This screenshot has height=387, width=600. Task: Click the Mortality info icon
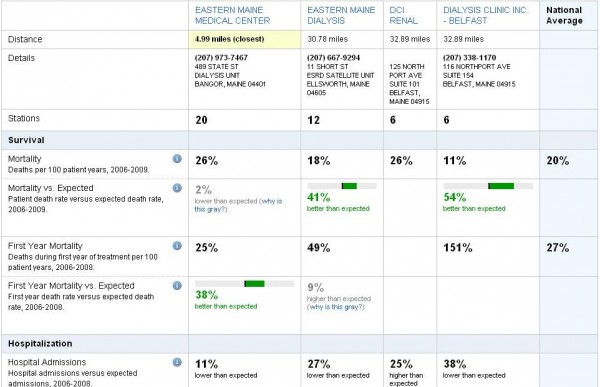(177, 158)
